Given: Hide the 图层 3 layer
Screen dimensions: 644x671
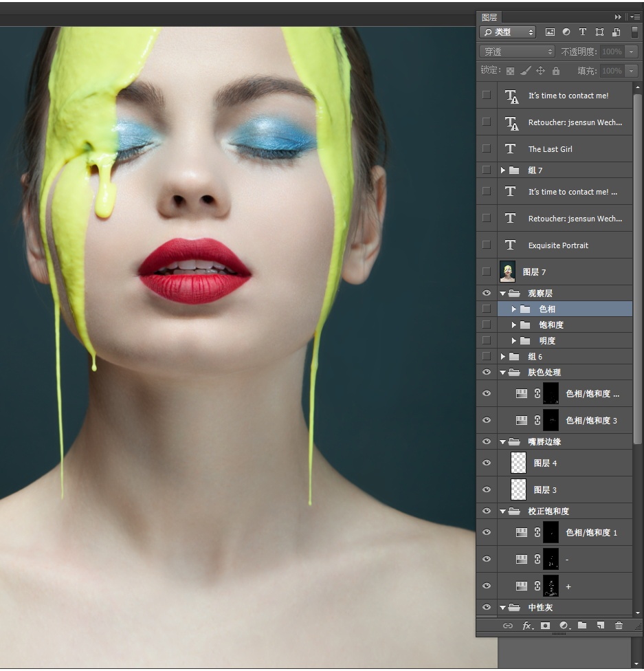Looking at the screenshot, I should (487, 489).
